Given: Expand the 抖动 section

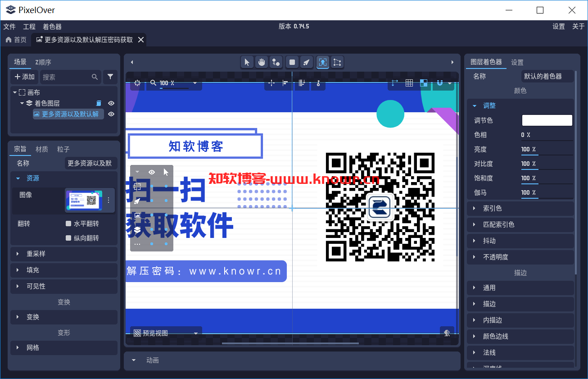Looking at the screenshot, I should (520, 241).
